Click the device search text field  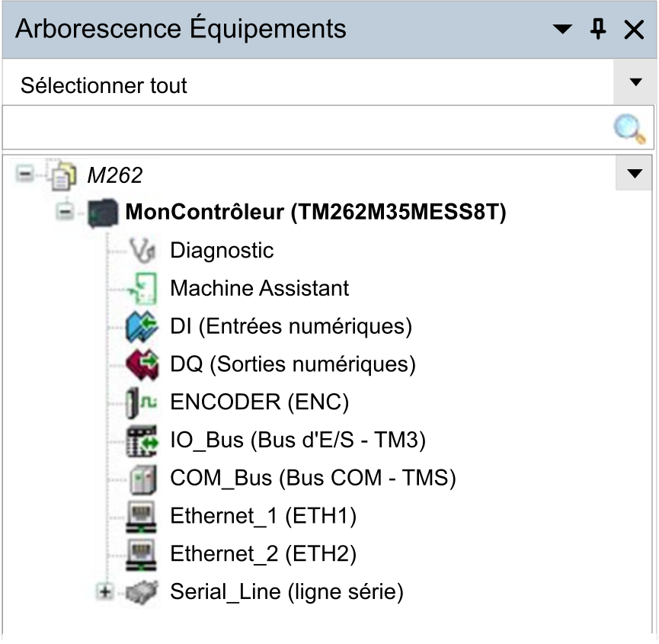(307, 128)
